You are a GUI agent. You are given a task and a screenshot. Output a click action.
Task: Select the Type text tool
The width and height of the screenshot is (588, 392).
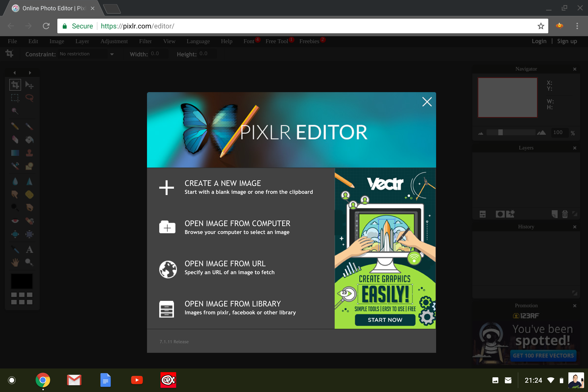29,249
